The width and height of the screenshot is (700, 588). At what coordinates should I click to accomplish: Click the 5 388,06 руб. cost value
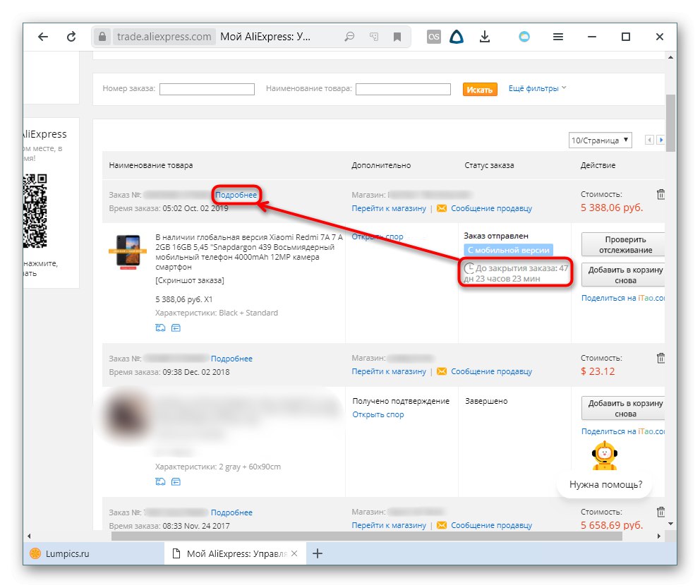point(612,208)
